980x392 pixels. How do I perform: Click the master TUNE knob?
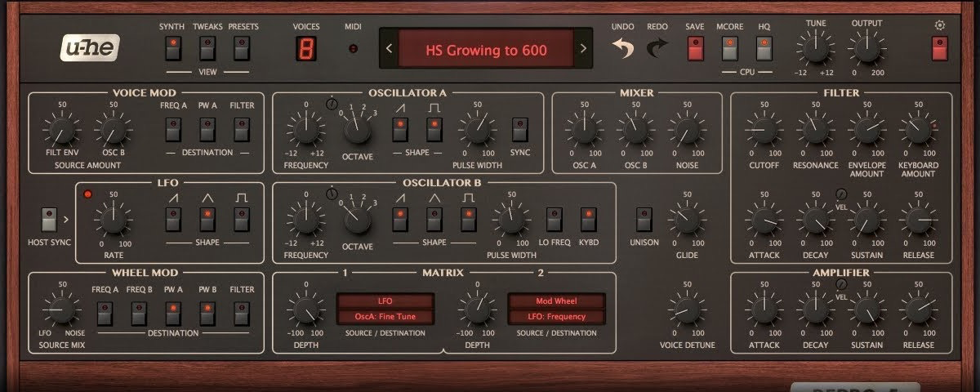click(816, 51)
